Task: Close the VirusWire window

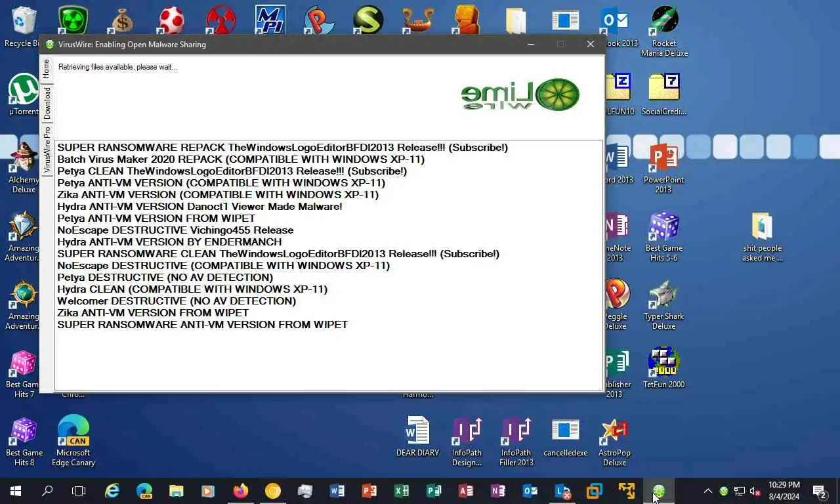Action: [590, 44]
